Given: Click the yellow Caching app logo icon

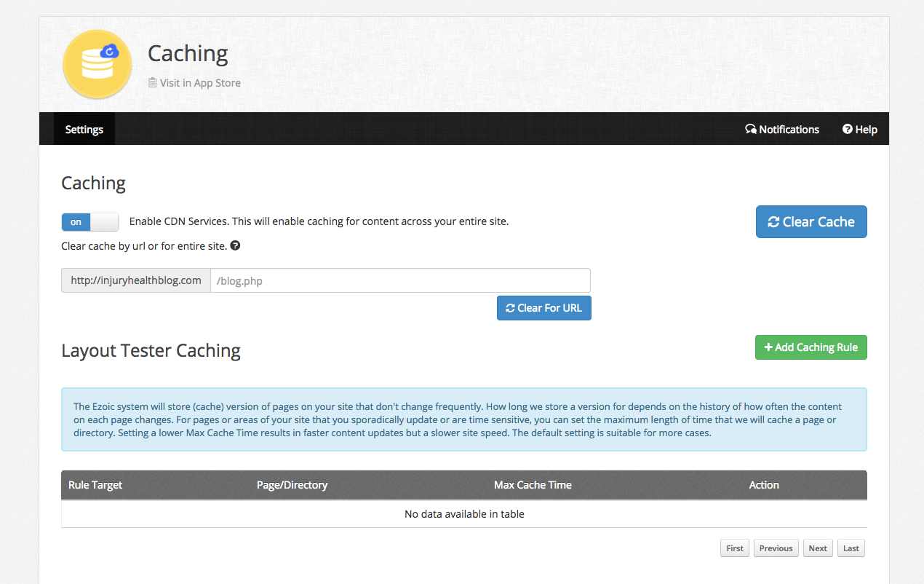Looking at the screenshot, I should pyautogui.click(x=97, y=64).
